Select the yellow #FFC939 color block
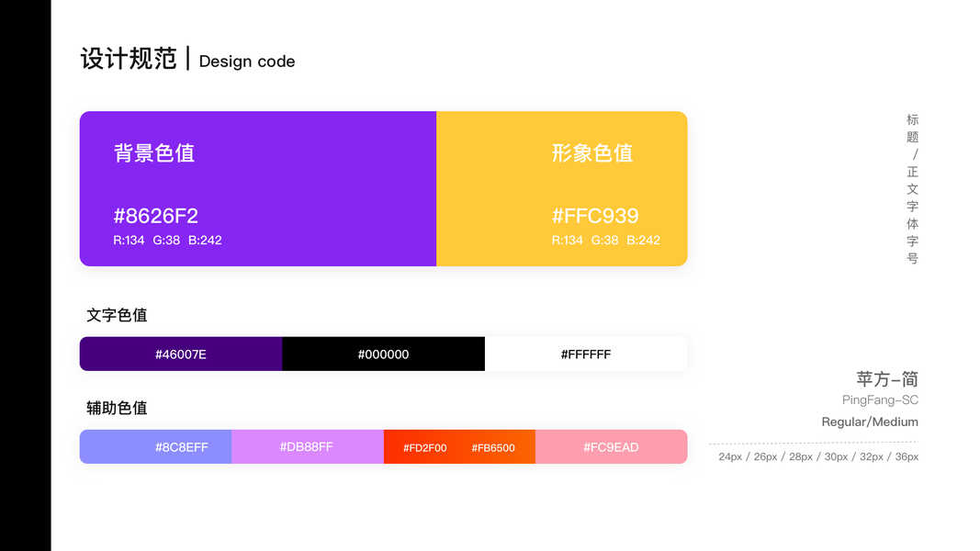 pos(561,188)
